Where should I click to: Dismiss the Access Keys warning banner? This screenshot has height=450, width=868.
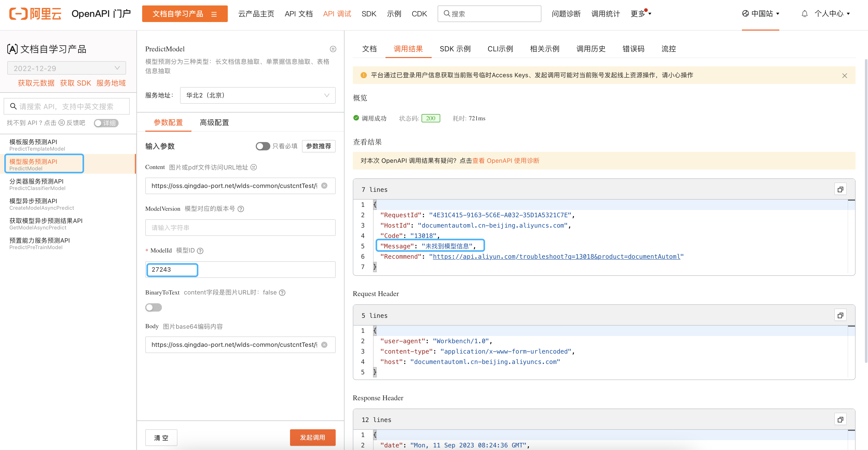[x=844, y=76]
